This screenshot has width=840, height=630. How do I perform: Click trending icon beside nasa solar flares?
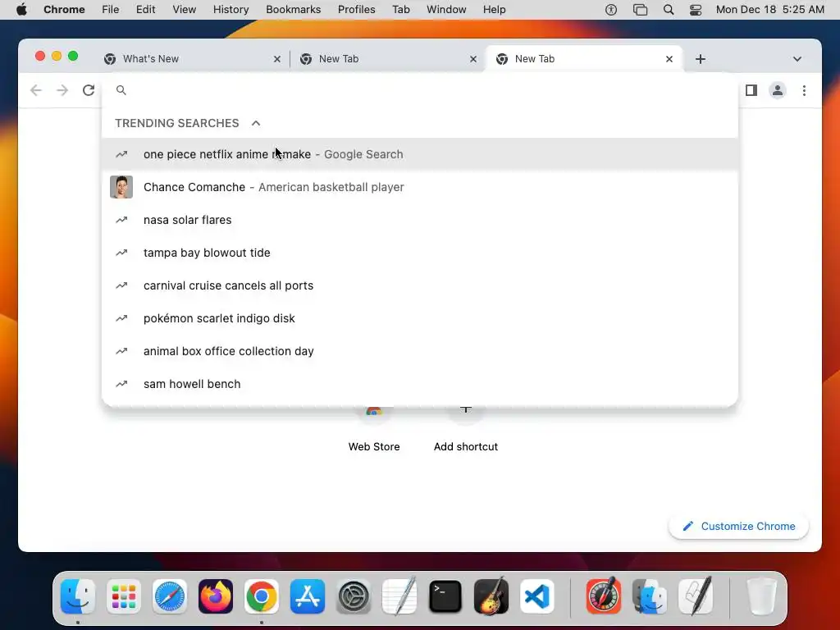point(121,220)
